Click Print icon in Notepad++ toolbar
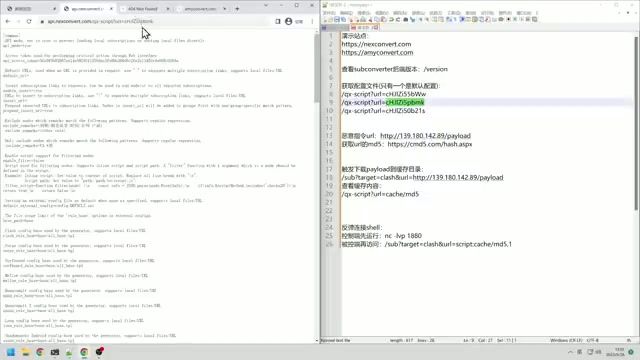 tap(363, 19)
